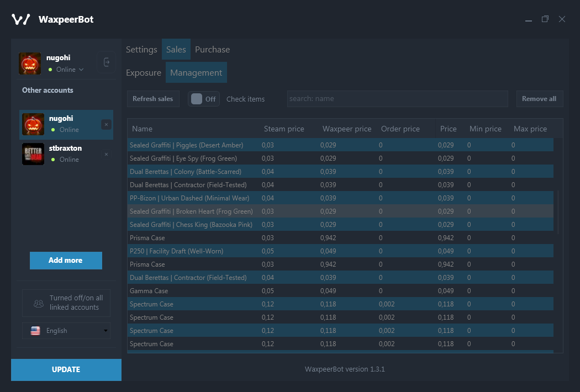Screen dimensions: 580x392
Task: Click Turned off/on all linked accounts
Action: click(66, 303)
